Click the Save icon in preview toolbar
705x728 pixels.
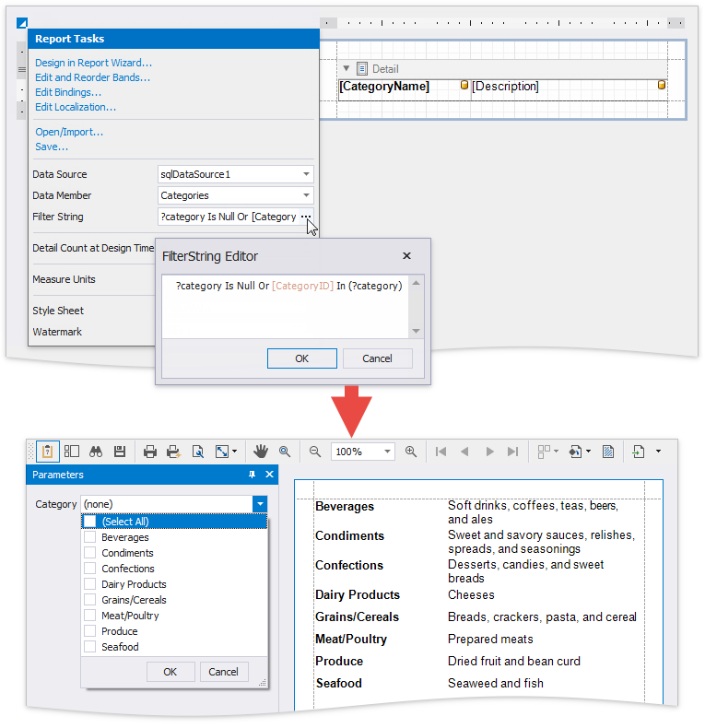pos(120,452)
